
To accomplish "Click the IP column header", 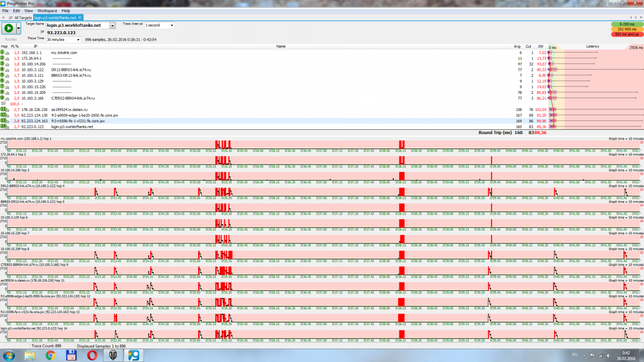I will point(35,47).
